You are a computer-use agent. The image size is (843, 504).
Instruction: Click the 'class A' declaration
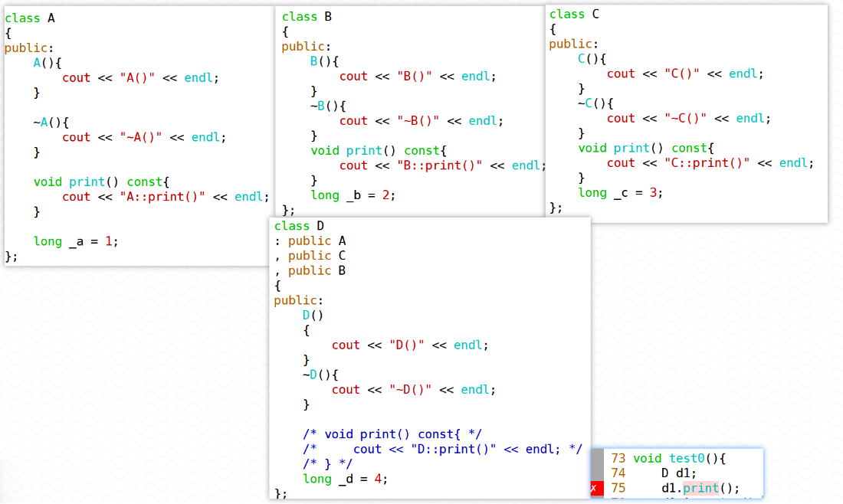30,18
